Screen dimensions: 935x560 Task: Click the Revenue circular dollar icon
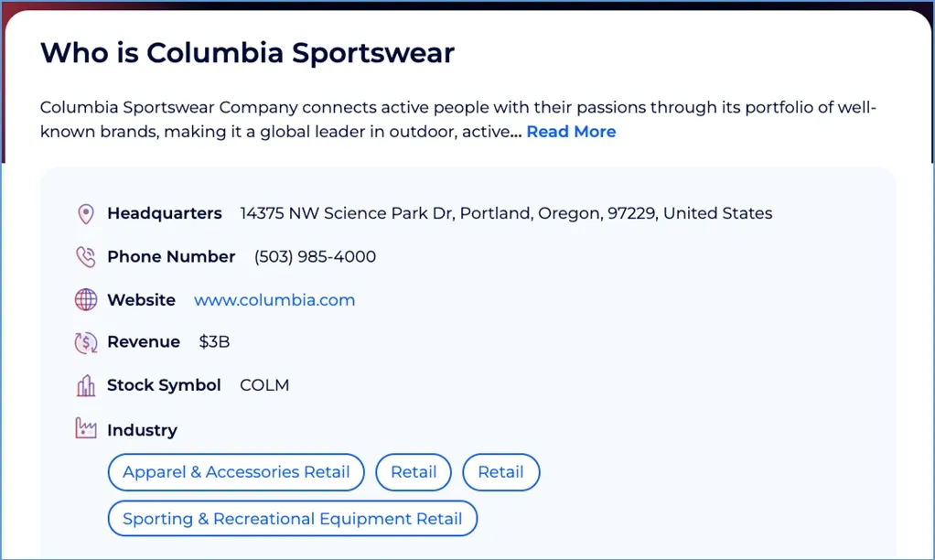pos(85,342)
